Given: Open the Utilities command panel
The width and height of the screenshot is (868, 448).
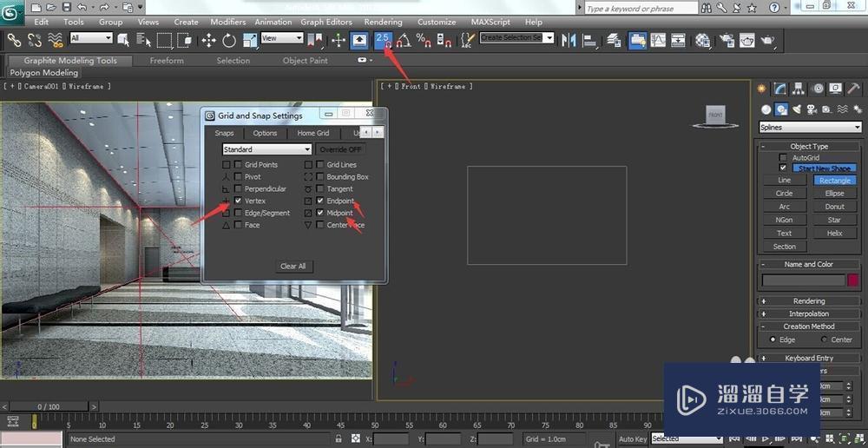Looking at the screenshot, I should click(x=854, y=89).
